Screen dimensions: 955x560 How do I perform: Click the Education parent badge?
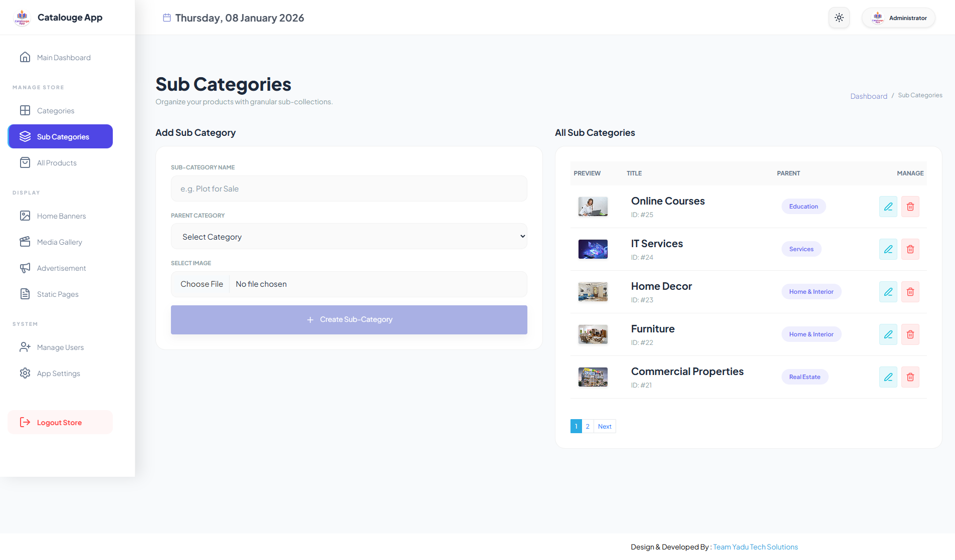coord(804,207)
